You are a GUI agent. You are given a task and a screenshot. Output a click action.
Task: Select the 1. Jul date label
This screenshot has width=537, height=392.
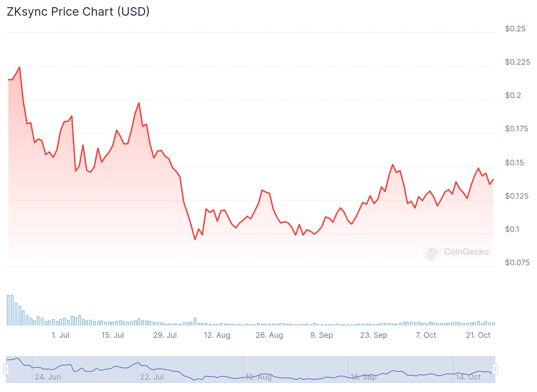61,335
